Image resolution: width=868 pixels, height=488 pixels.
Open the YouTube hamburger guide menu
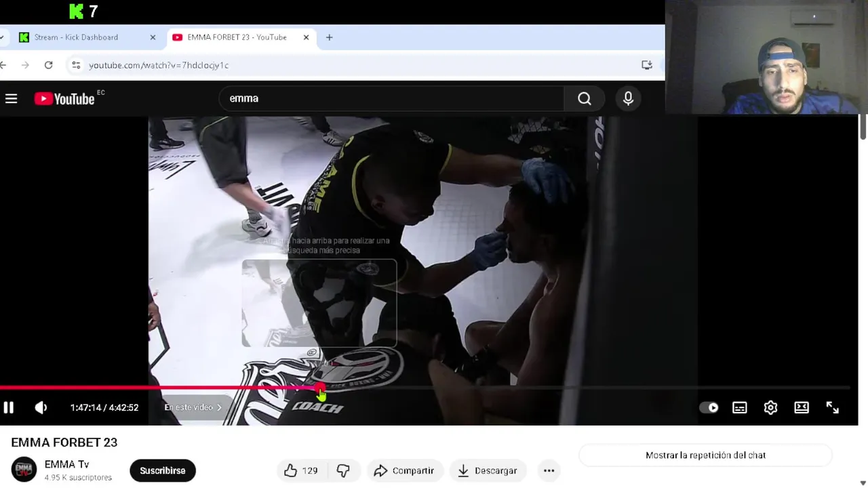coord(11,99)
